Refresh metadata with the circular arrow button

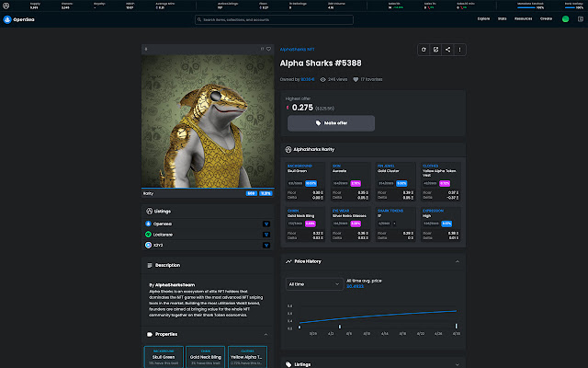click(x=424, y=50)
